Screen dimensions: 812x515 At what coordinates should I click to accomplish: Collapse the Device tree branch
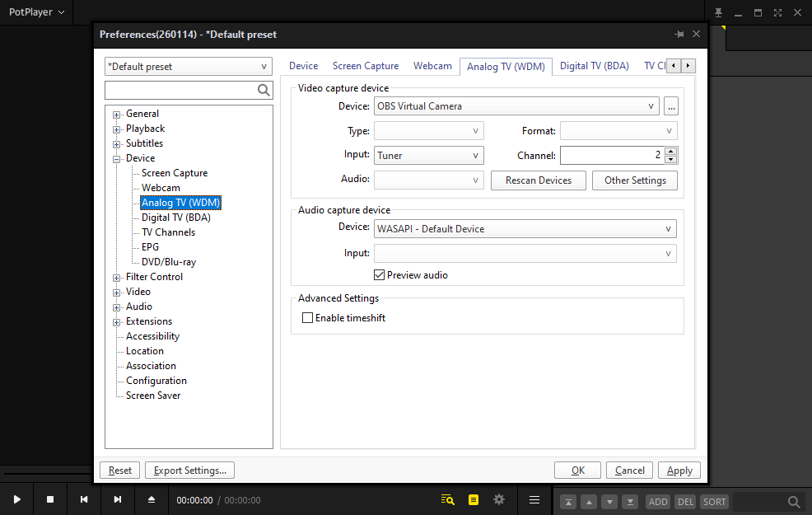point(116,157)
